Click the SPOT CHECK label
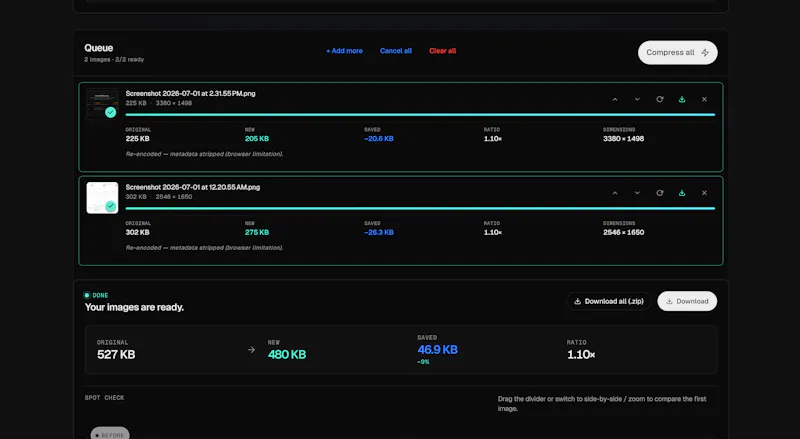 [x=105, y=398]
